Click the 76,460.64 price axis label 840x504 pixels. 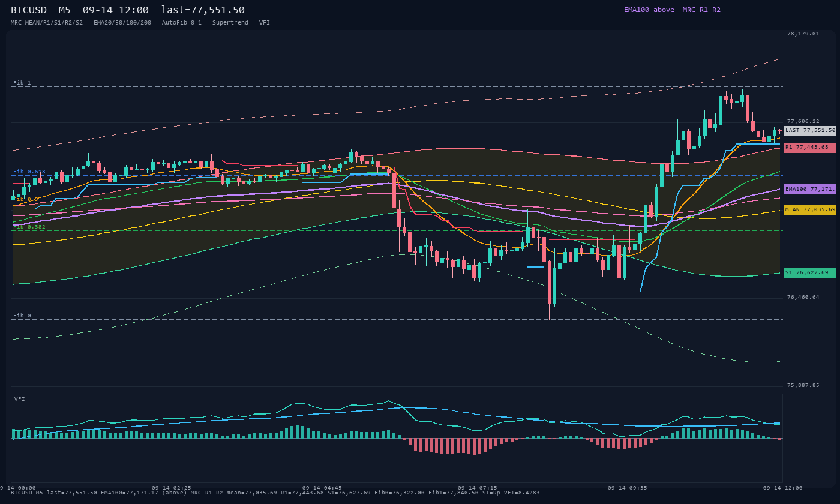[x=803, y=297]
